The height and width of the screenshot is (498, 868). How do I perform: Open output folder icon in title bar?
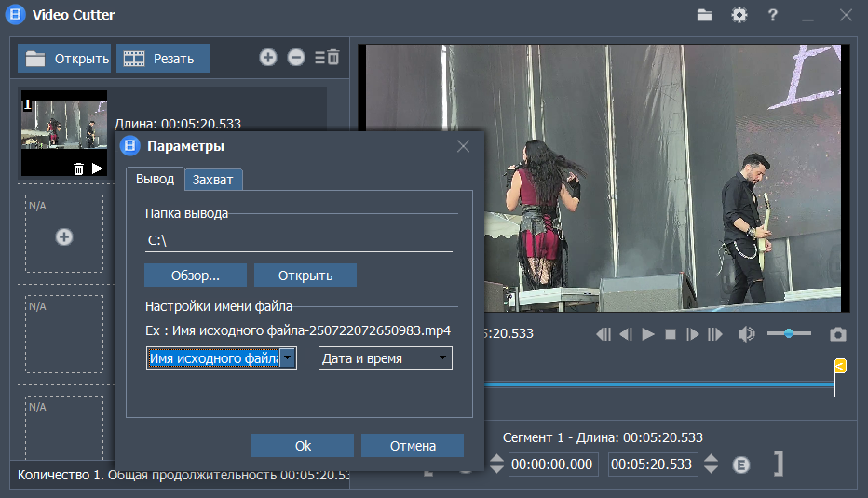(x=704, y=15)
